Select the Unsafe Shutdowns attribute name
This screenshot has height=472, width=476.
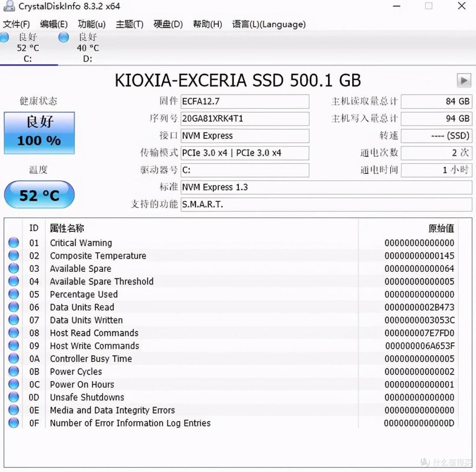pyautogui.click(x=87, y=397)
